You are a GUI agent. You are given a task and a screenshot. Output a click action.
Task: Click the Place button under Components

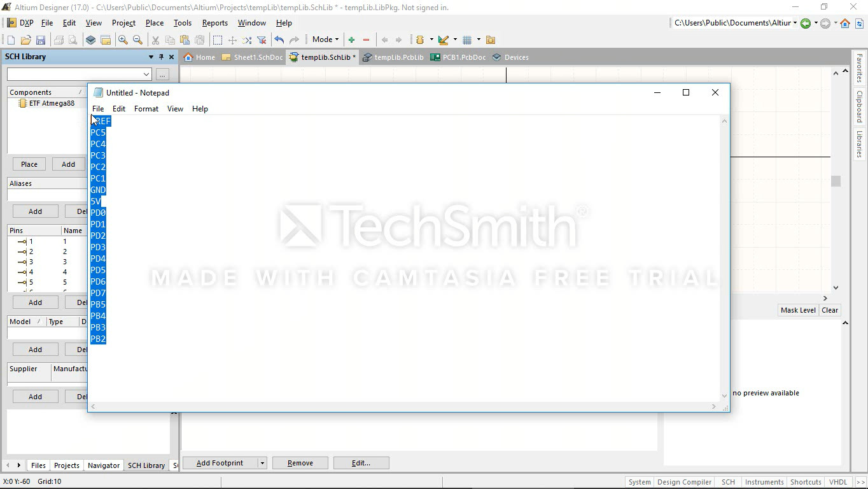(x=29, y=164)
